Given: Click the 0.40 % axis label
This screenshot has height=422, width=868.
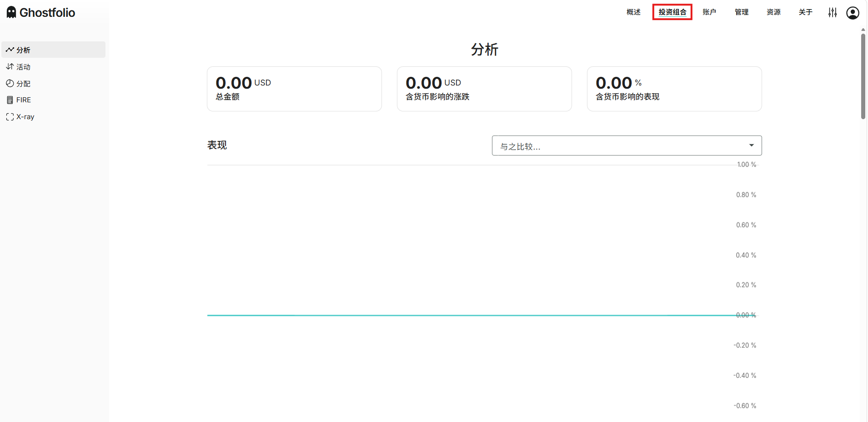Looking at the screenshot, I should click(746, 255).
